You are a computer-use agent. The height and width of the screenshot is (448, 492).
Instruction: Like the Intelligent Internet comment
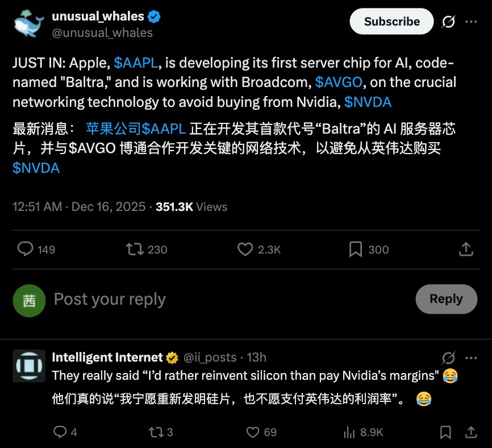pyautogui.click(x=253, y=432)
